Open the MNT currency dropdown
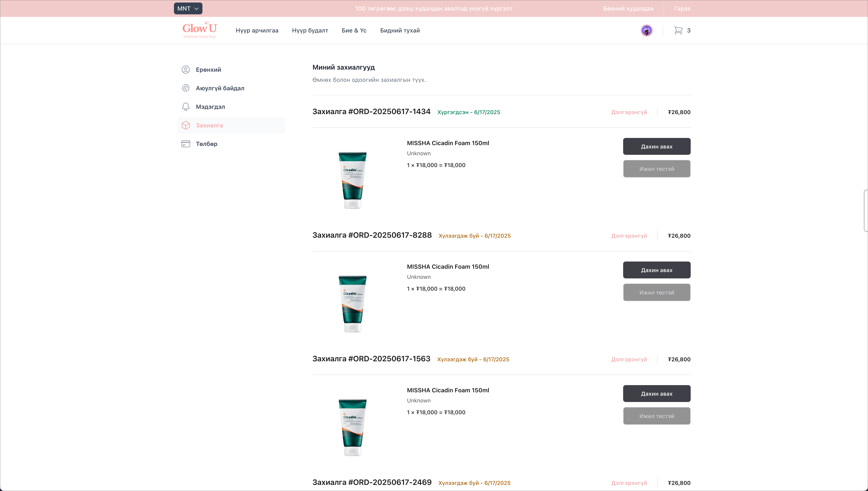 188,8
